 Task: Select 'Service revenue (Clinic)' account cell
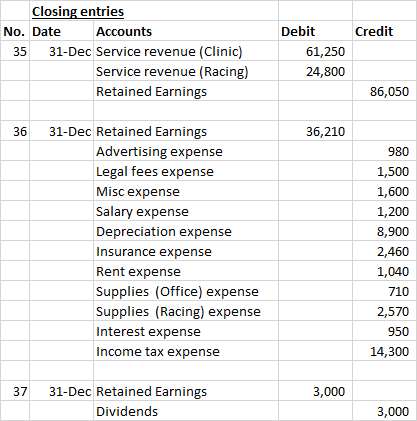click(x=186, y=51)
